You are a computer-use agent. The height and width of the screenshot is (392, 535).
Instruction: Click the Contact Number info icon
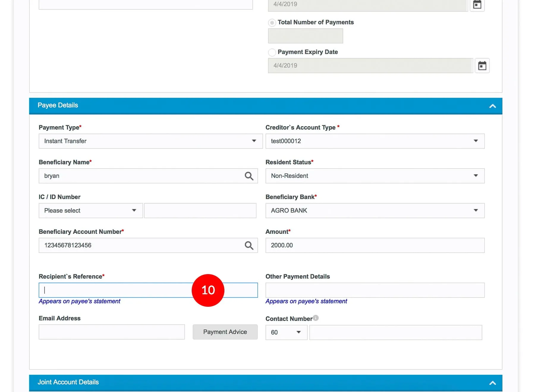(x=316, y=318)
